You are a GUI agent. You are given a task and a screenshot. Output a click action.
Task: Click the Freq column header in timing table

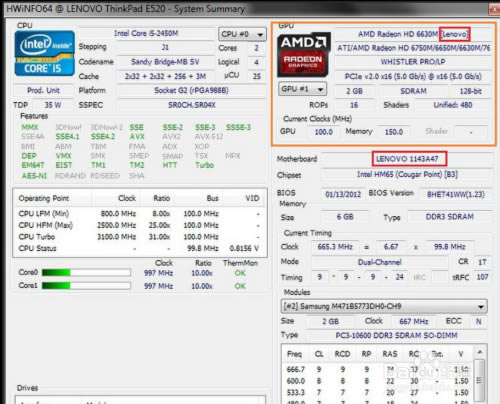294,354
